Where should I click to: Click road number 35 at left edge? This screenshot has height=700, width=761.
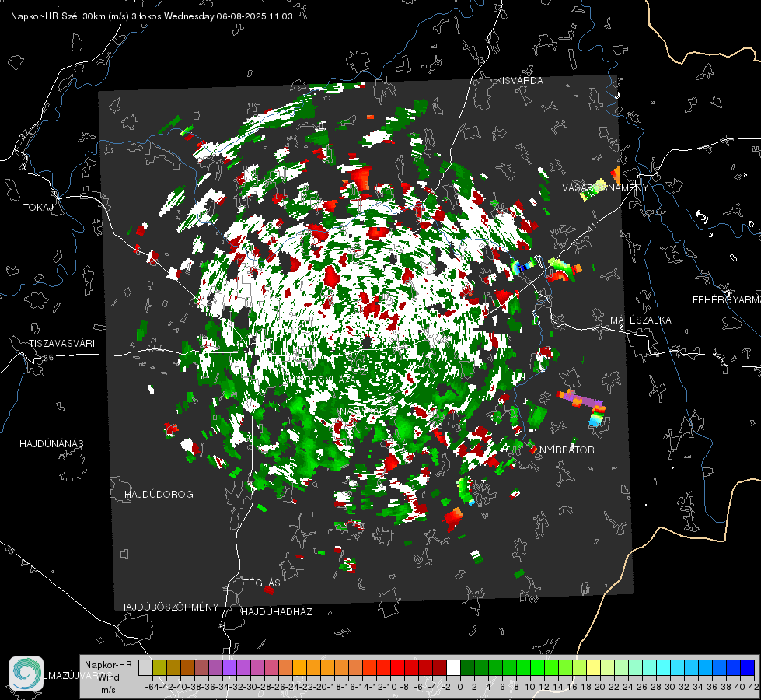[10, 550]
